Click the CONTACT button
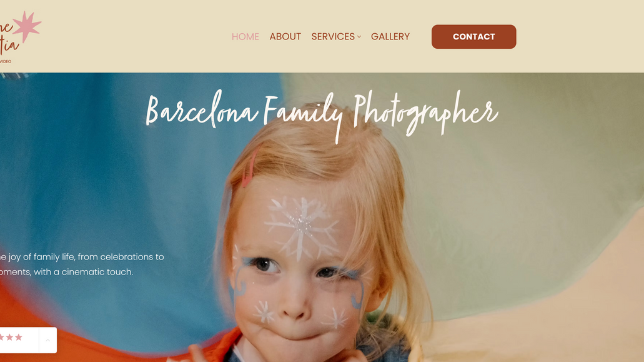Screen dimensions: 644x362 coord(473,36)
